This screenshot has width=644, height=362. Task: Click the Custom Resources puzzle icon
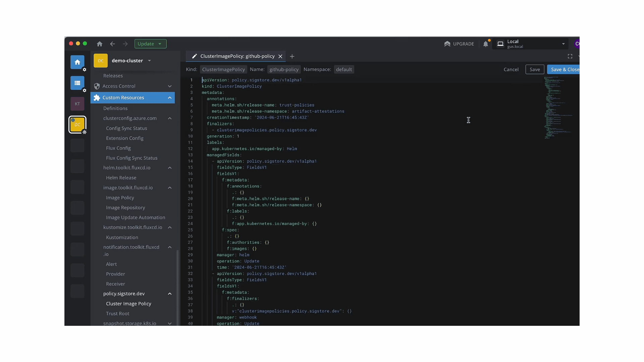(x=97, y=98)
